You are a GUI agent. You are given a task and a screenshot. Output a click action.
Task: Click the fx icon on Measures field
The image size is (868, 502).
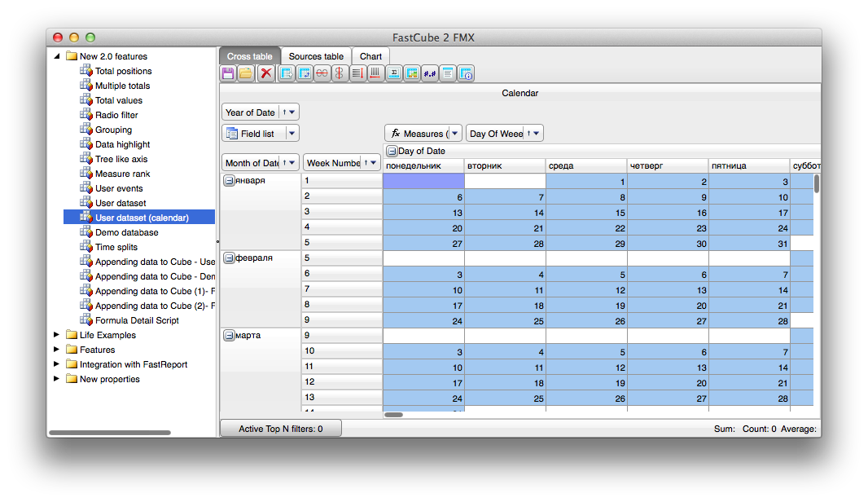pyautogui.click(x=395, y=134)
